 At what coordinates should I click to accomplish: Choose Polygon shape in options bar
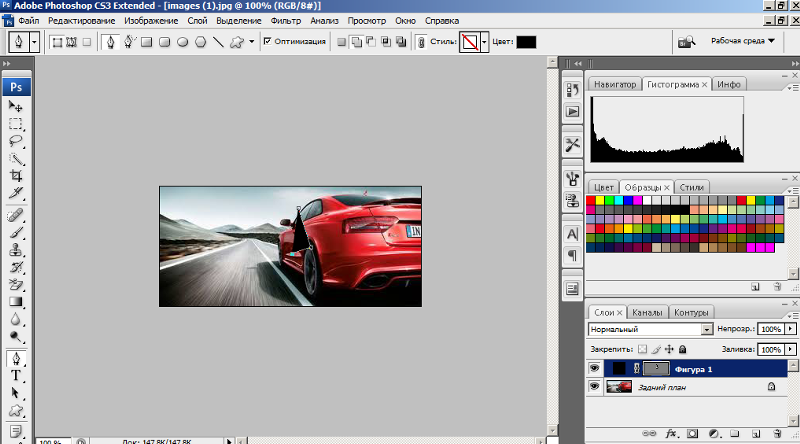(x=201, y=42)
